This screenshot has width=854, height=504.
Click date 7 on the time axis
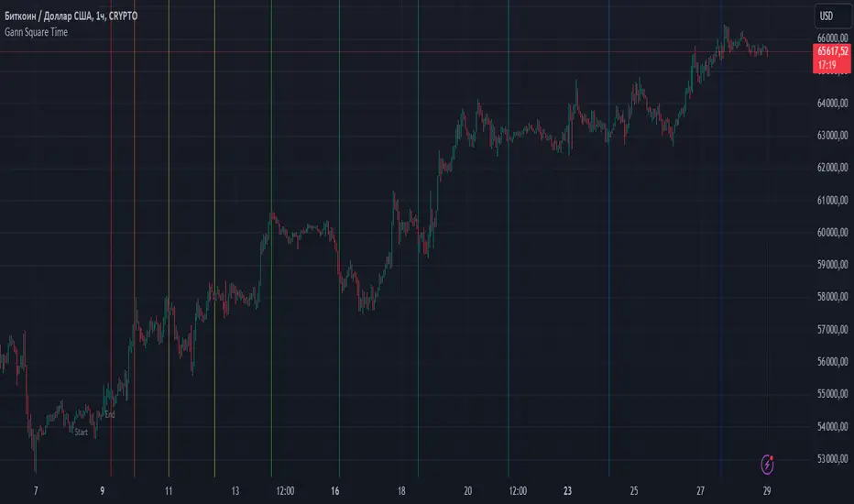pyautogui.click(x=36, y=490)
